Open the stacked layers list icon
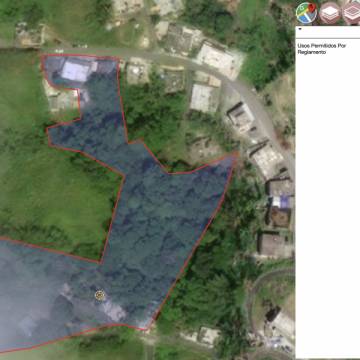This screenshot has height=360, width=360. pos(330,13)
